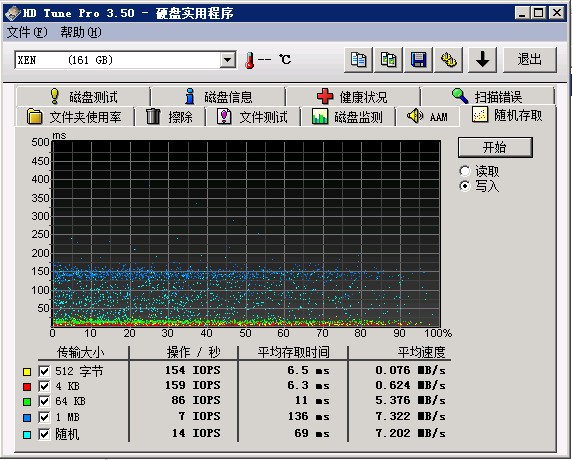Expand the XEN disk dropdown arrow
572x460 pixels.
coord(228,60)
